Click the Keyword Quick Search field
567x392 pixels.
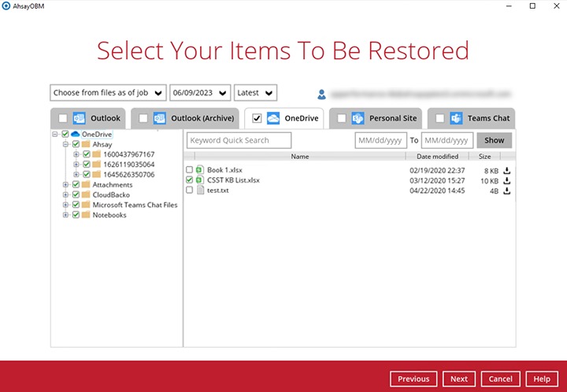[239, 140]
